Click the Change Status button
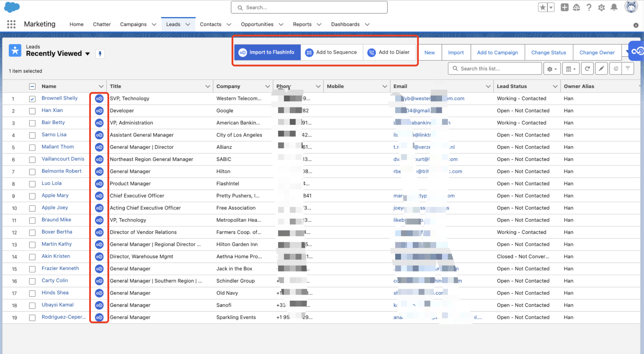This screenshot has height=354, width=644. tap(549, 52)
